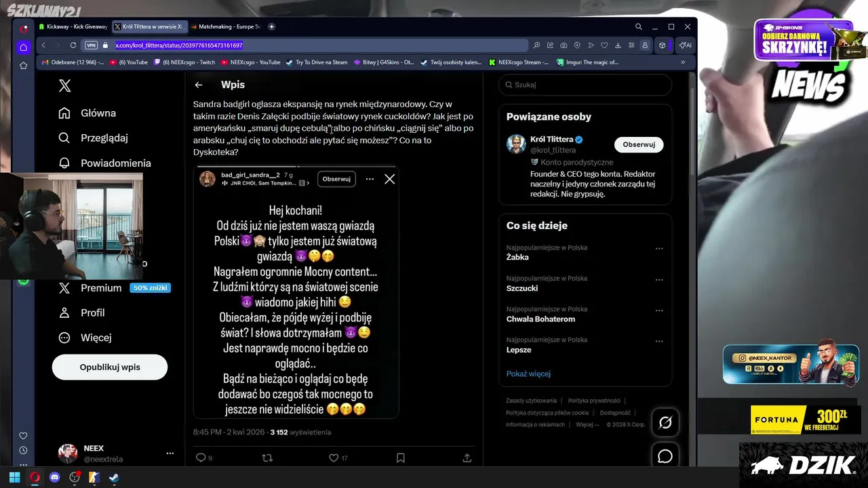This screenshot has width=868, height=488.
Task: Open Try To Drive na Steam bookmark
Action: pyautogui.click(x=317, y=62)
